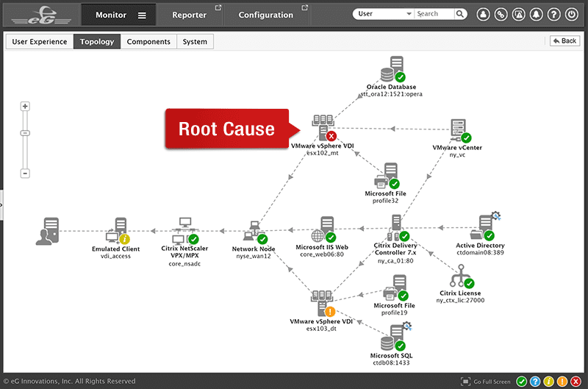The width and height of the screenshot is (588, 389).
Task: Select the VMware vCenter ny_vc node
Action: click(x=461, y=131)
